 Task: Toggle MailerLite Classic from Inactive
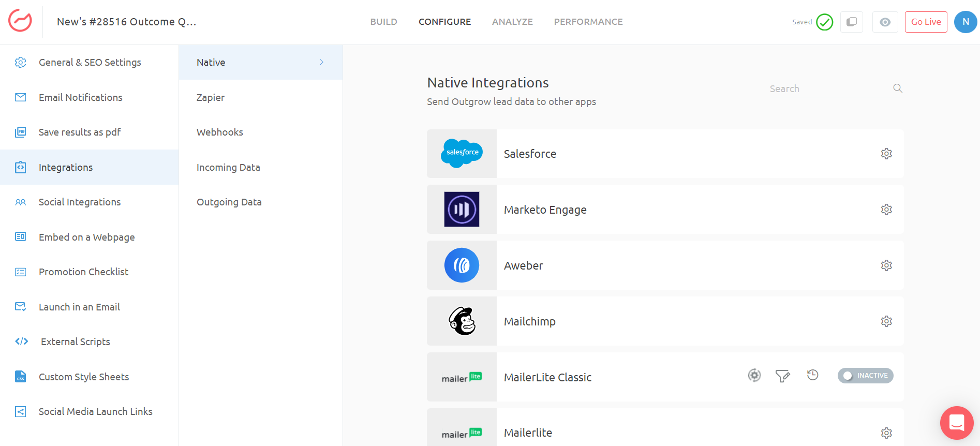[x=865, y=376]
